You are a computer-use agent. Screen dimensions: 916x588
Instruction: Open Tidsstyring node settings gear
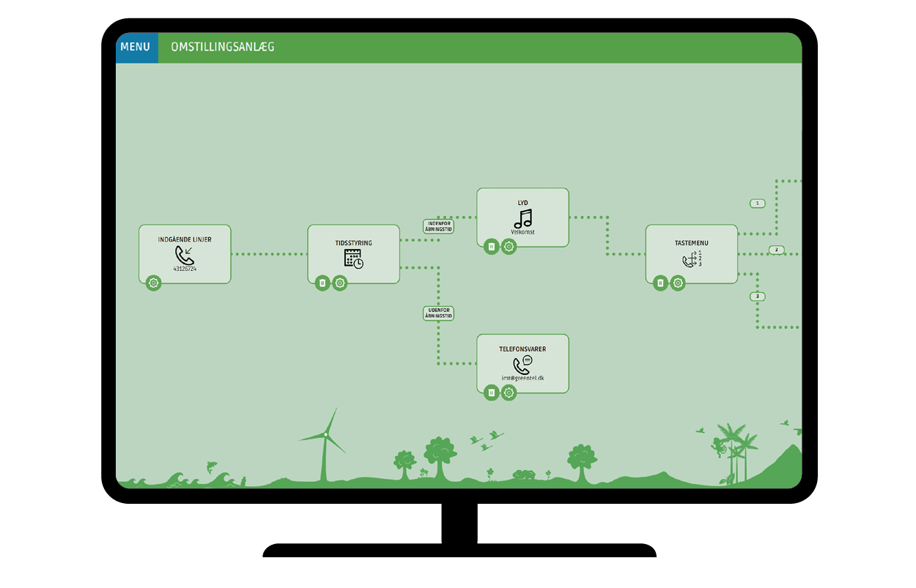point(340,283)
